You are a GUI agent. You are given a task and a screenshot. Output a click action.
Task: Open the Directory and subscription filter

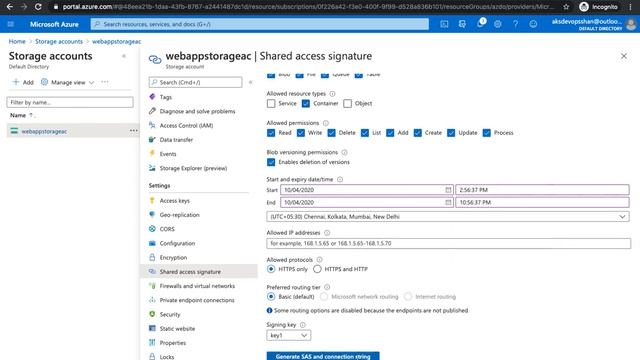[462, 24]
